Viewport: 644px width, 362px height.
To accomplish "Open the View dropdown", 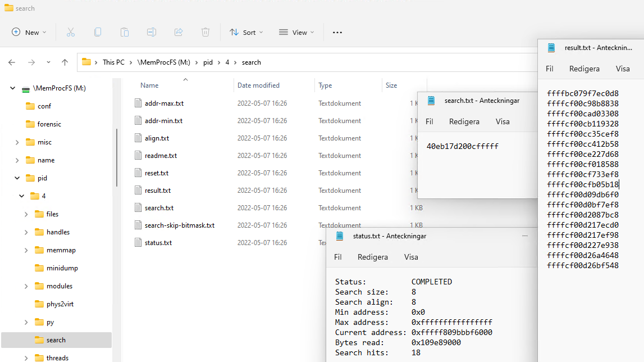I will pyautogui.click(x=296, y=33).
